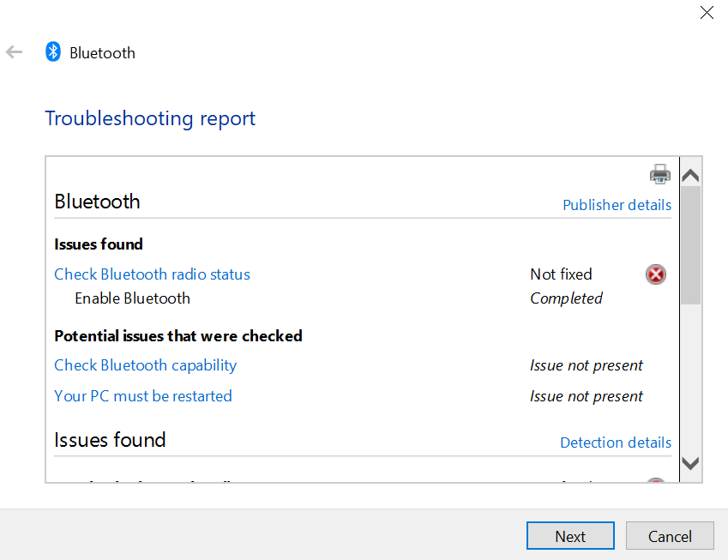Select the Completed status text
The image size is (728, 560).
coord(567,298)
